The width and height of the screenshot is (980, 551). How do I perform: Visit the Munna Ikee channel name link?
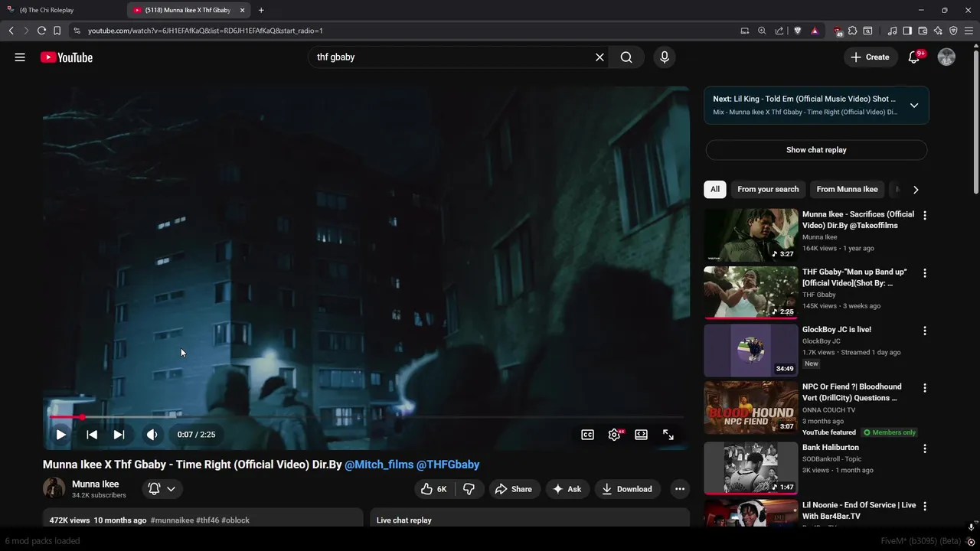(x=95, y=484)
